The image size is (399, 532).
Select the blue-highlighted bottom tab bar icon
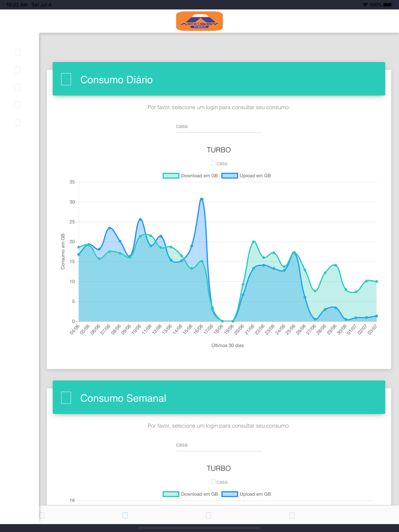(x=125, y=515)
